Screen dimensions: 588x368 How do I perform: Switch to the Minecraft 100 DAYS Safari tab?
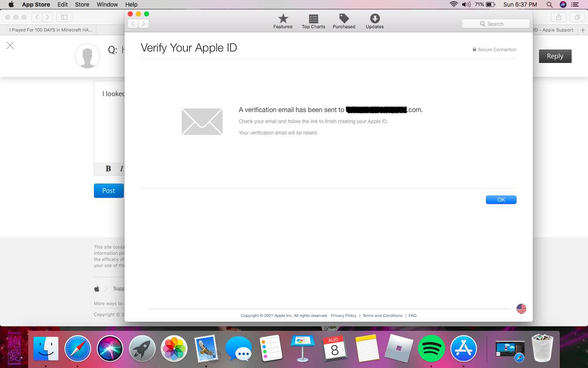(x=51, y=30)
